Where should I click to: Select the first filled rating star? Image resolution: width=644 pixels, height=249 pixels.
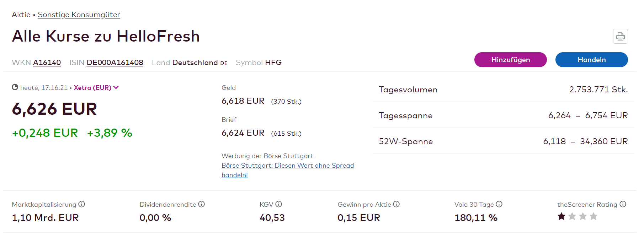coord(561,216)
